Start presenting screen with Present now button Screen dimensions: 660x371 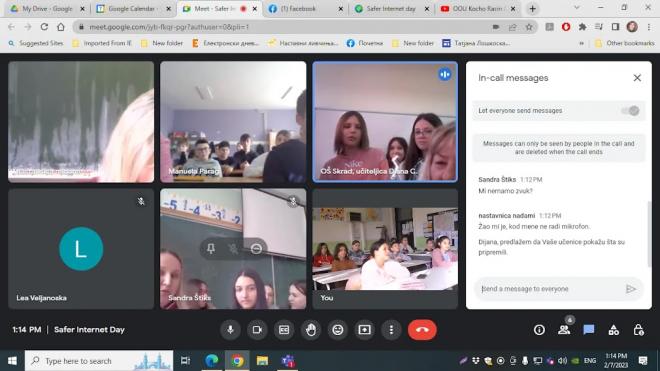click(365, 330)
